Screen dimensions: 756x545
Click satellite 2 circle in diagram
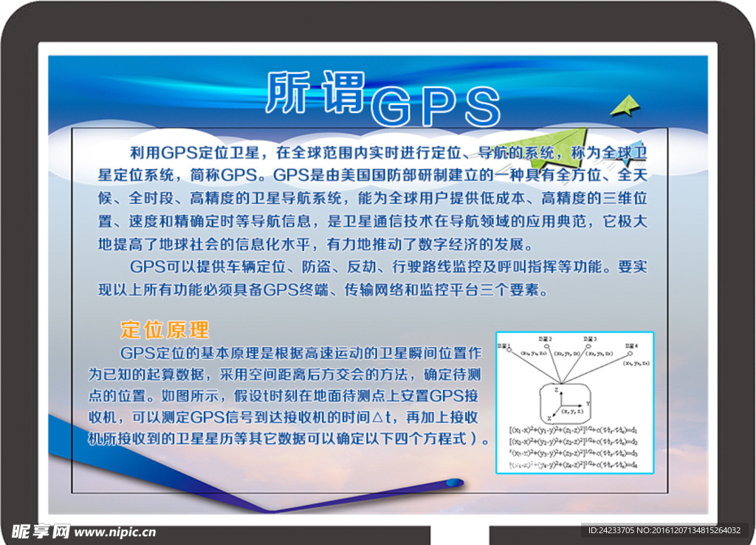547,346
